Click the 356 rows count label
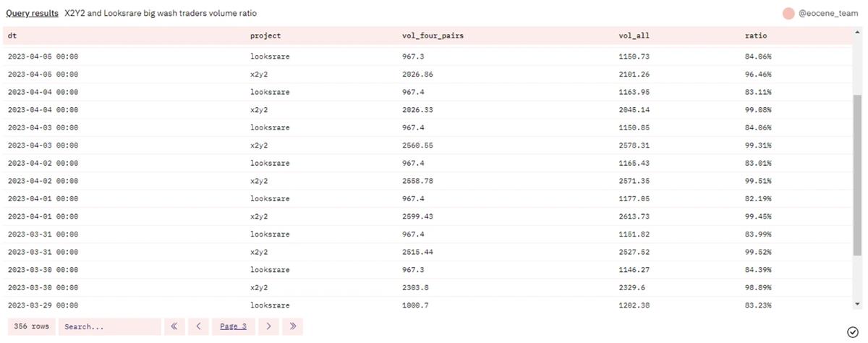868x343 pixels. tap(32, 326)
